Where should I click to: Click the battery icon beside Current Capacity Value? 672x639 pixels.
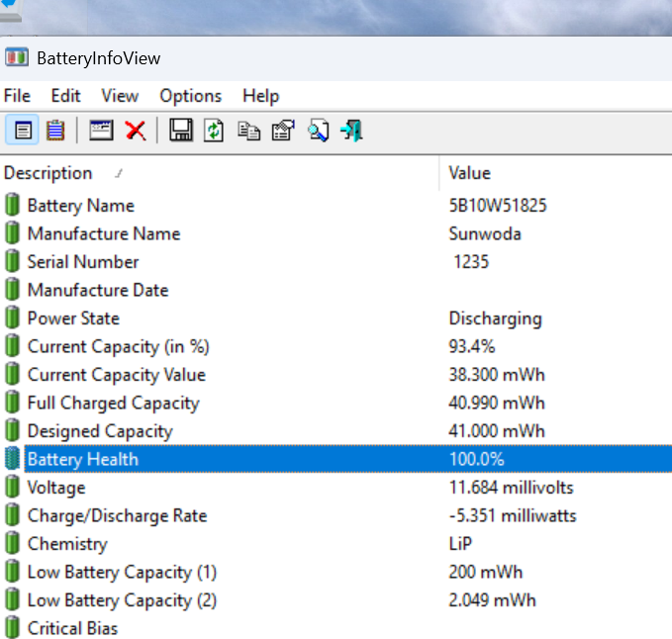(x=13, y=374)
